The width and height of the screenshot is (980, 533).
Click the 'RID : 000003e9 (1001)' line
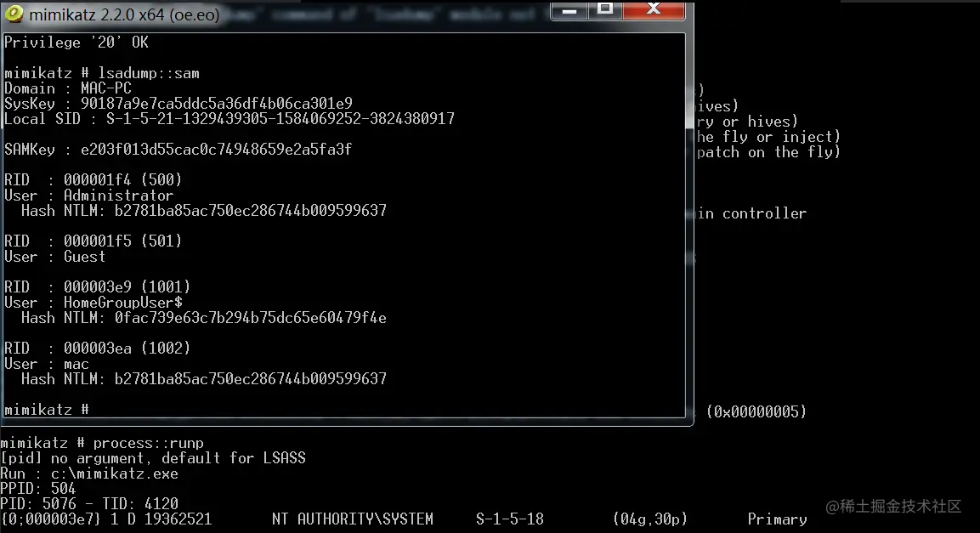(98, 286)
